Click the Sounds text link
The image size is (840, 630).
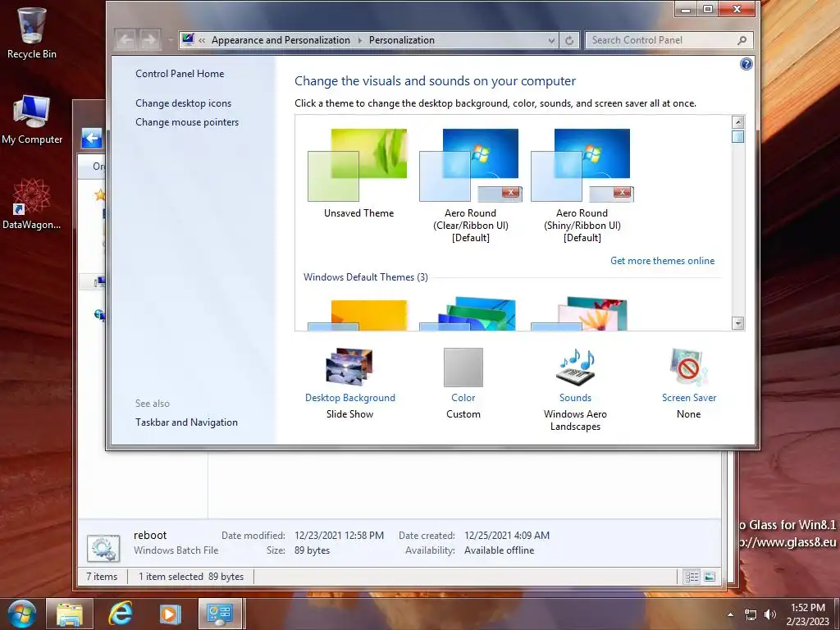tap(575, 398)
